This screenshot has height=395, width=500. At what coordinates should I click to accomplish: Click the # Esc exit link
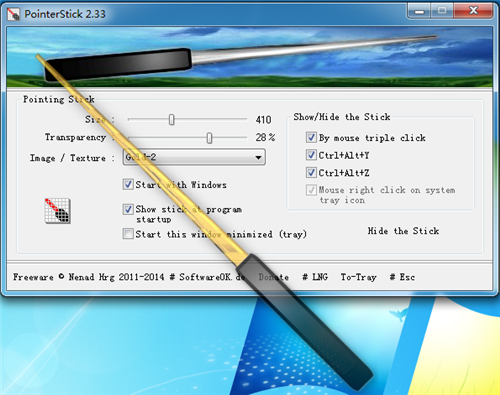point(402,277)
